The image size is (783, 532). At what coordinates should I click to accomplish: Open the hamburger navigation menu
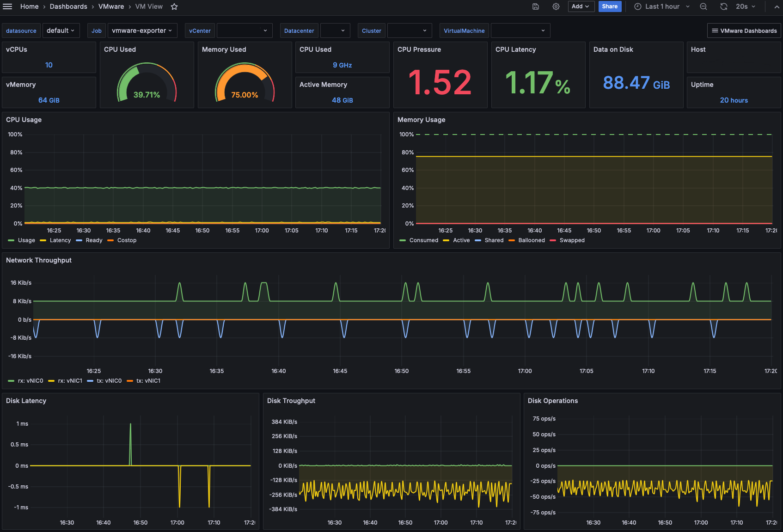tap(7, 6)
